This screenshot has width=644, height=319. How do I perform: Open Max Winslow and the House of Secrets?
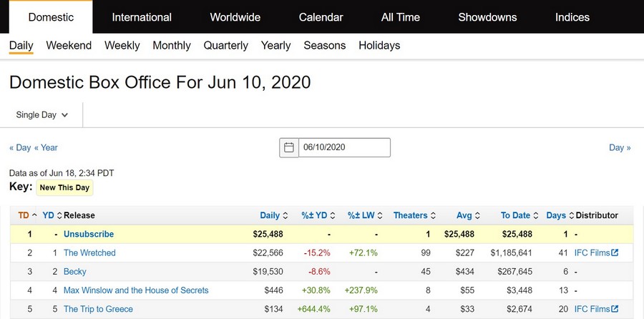tap(136, 290)
